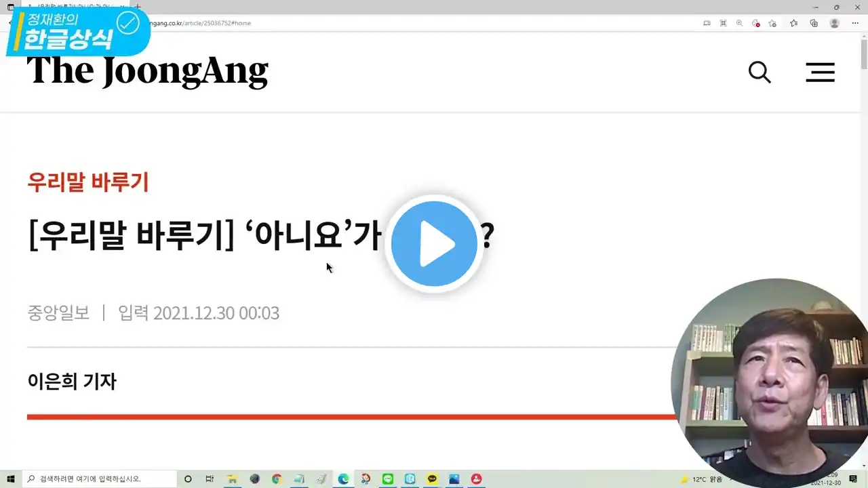Open Chrome from the taskbar

pyautogui.click(x=276, y=479)
